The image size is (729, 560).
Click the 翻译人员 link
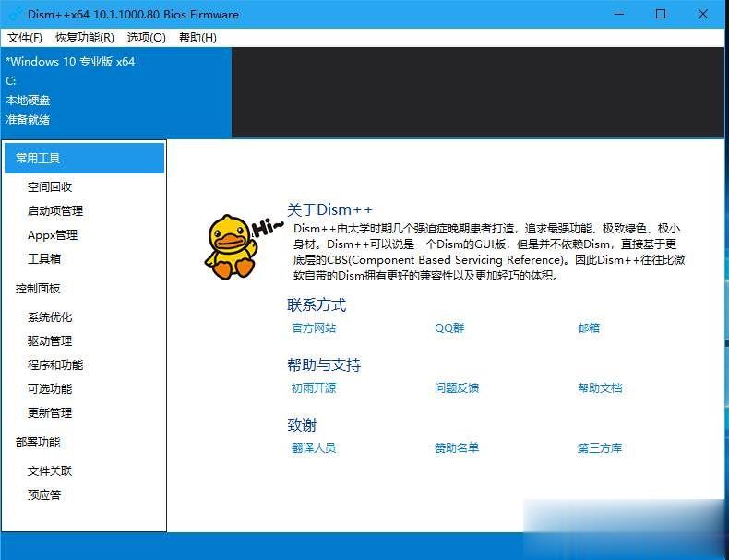[314, 448]
